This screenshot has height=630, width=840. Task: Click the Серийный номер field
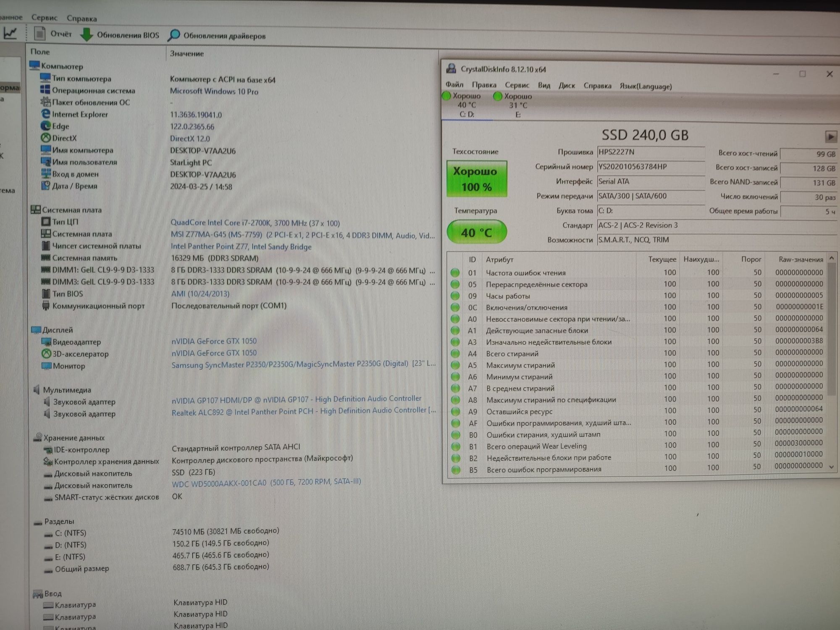651,167
